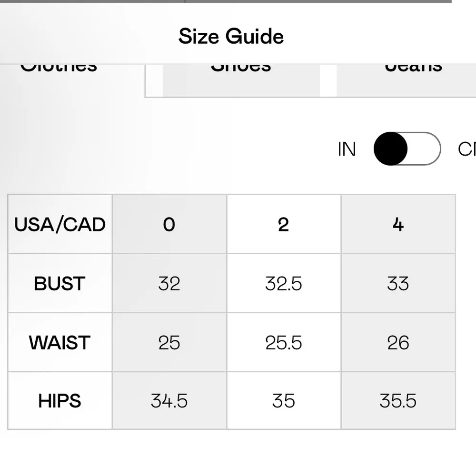Click waist value 25 cell

point(169,343)
